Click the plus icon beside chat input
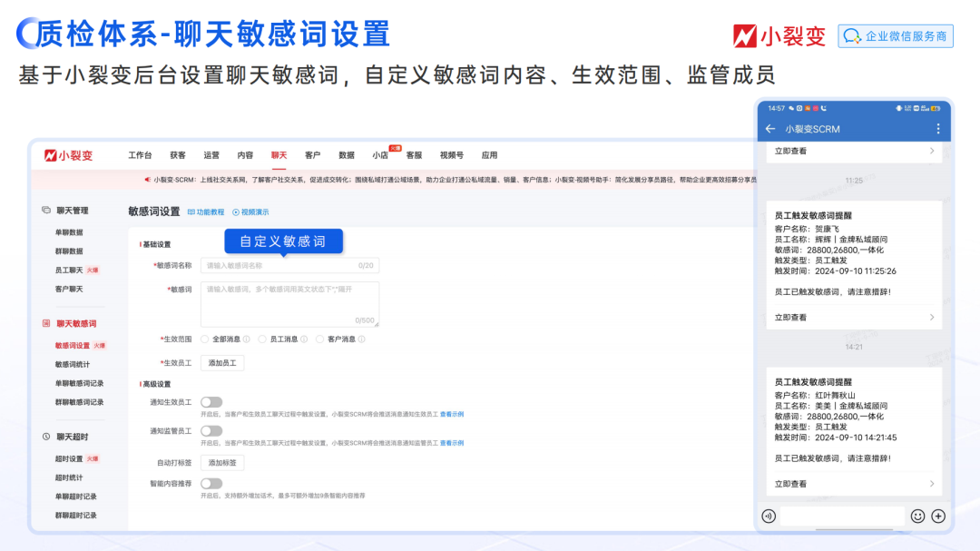This screenshot has height=551, width=980. point(938,515)
